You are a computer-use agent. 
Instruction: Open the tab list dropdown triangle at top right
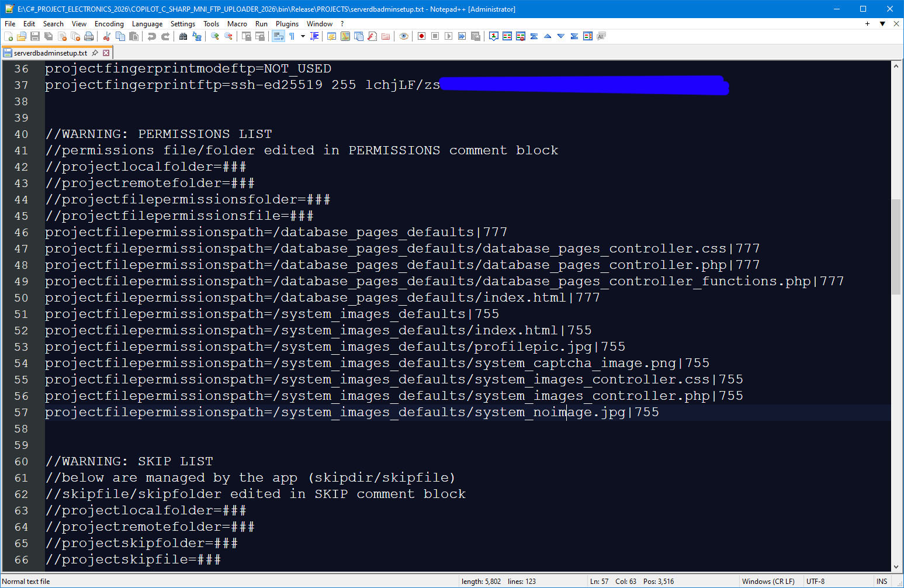[x=882, y=24]
